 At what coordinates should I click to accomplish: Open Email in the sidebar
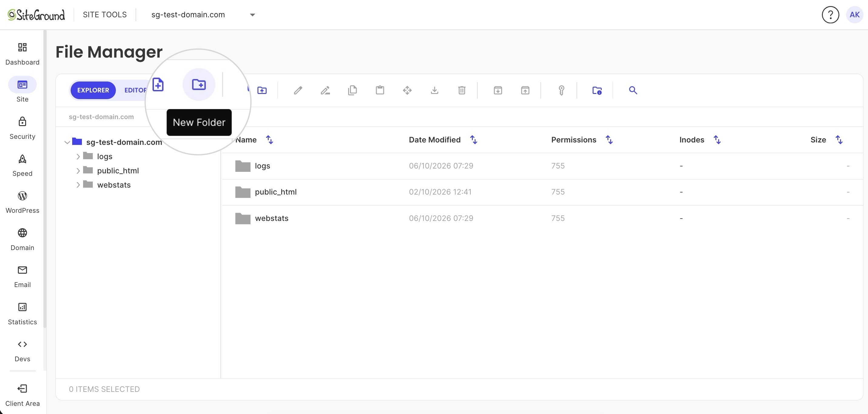click(x=22, y=277)
